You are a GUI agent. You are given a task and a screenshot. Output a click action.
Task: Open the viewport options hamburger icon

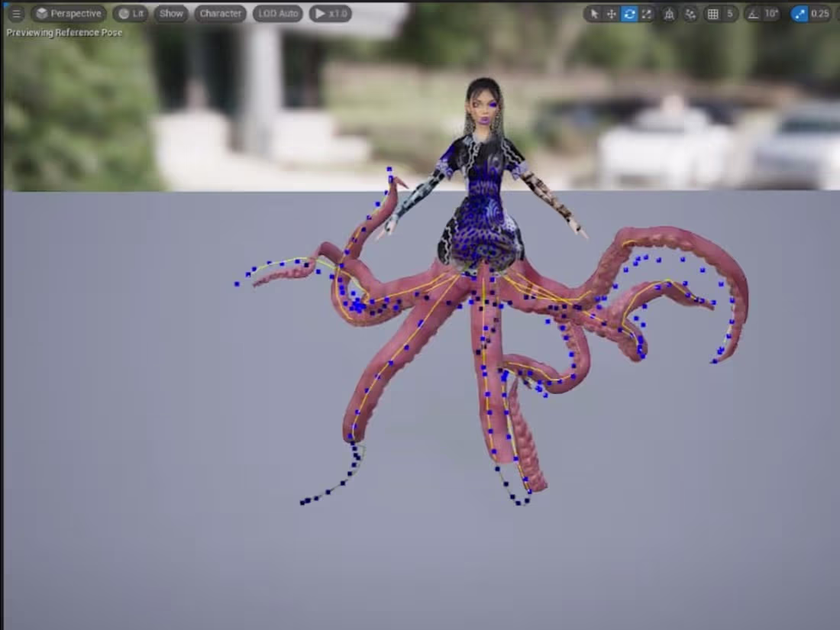tap(16, 13)
